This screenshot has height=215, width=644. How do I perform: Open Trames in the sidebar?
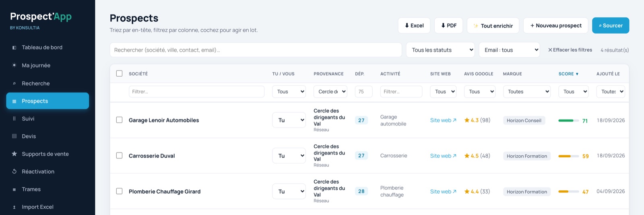[47, 189]
